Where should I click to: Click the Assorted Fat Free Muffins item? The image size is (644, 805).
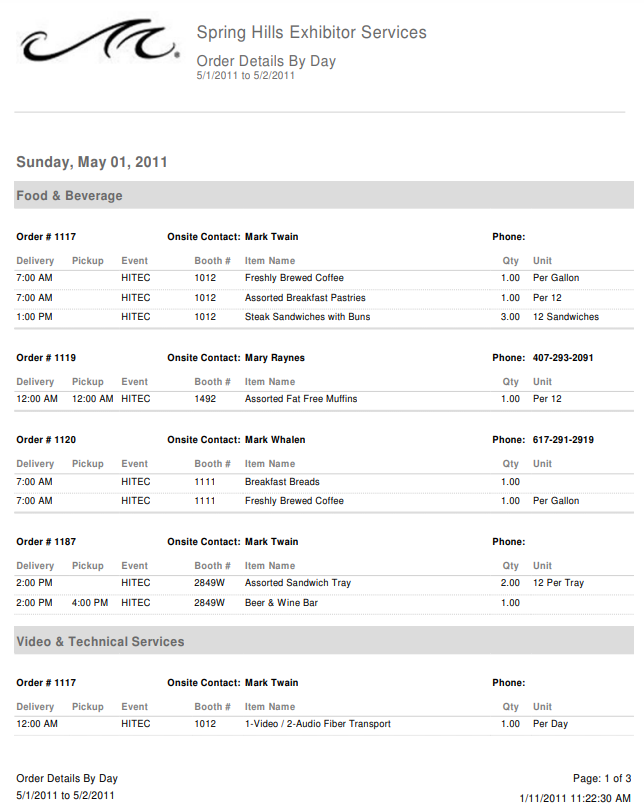tap(301, 399)
